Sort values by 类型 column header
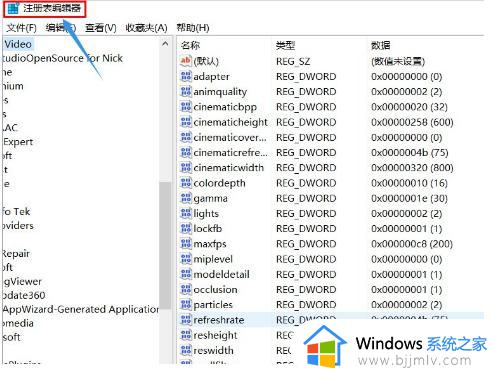492x374 pixels. pos(285,45)
